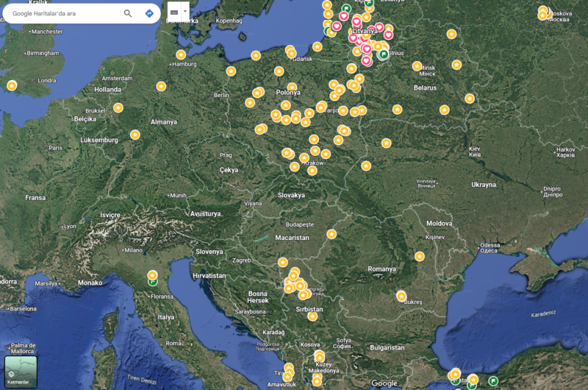Open the Katmanlar layers thumbnail
The width and height of the screenshot is (588, 390).
click(21, 372)
